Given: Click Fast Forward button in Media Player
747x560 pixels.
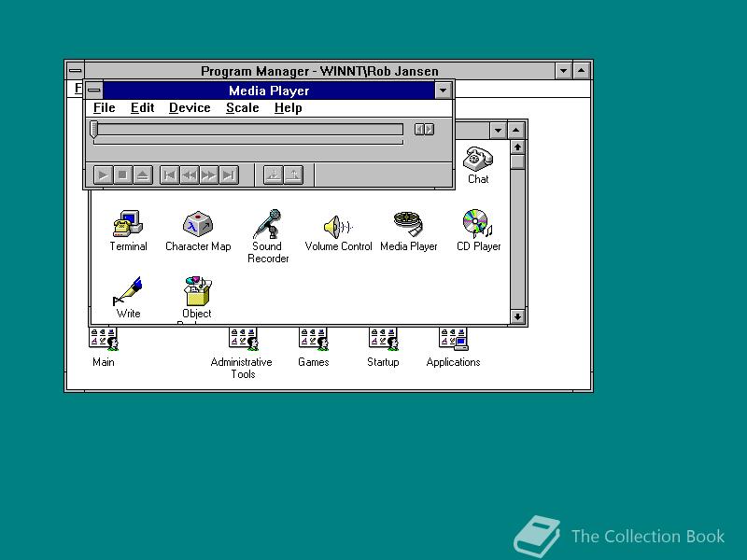Looking at the screenshot, I should 208,175.
